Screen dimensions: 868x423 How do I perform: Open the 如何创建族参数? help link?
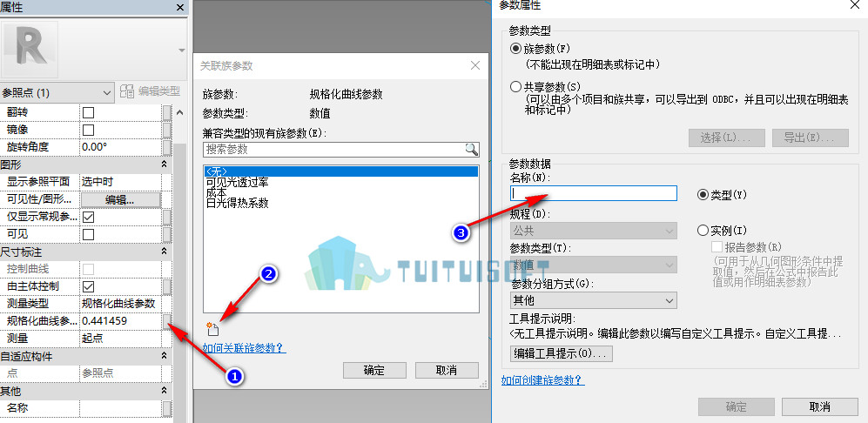pyautogui.click(x=543, y=379)
